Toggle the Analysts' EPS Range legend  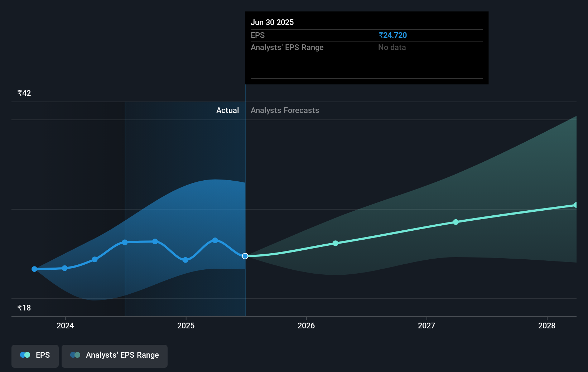115,356
